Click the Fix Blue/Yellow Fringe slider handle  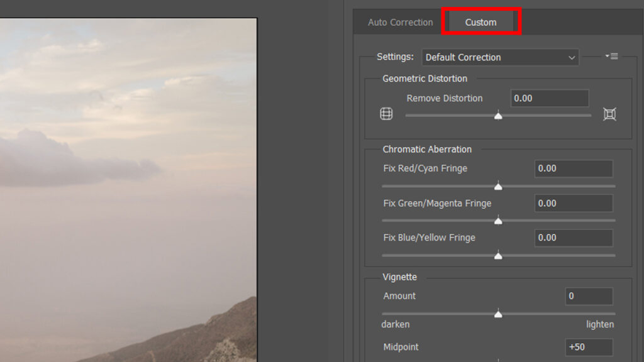498,256
